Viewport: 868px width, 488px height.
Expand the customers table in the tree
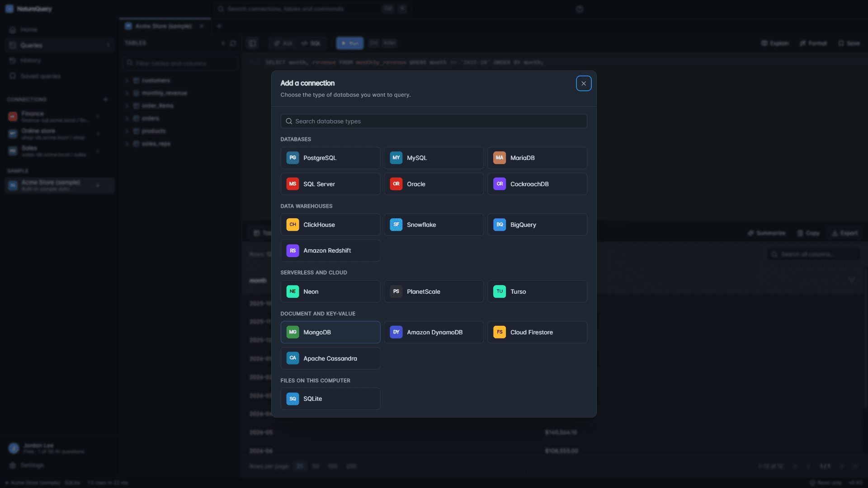(127, 80)
